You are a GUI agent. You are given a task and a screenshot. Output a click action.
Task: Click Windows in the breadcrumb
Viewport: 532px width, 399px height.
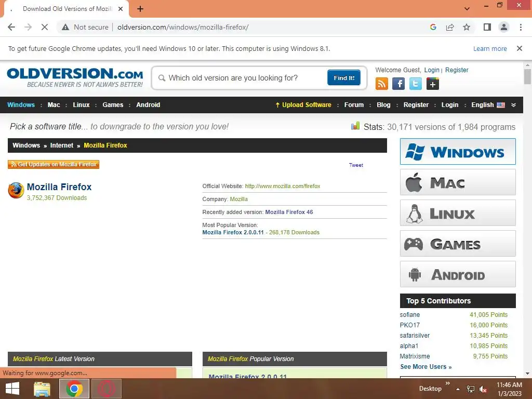(26, 145)
